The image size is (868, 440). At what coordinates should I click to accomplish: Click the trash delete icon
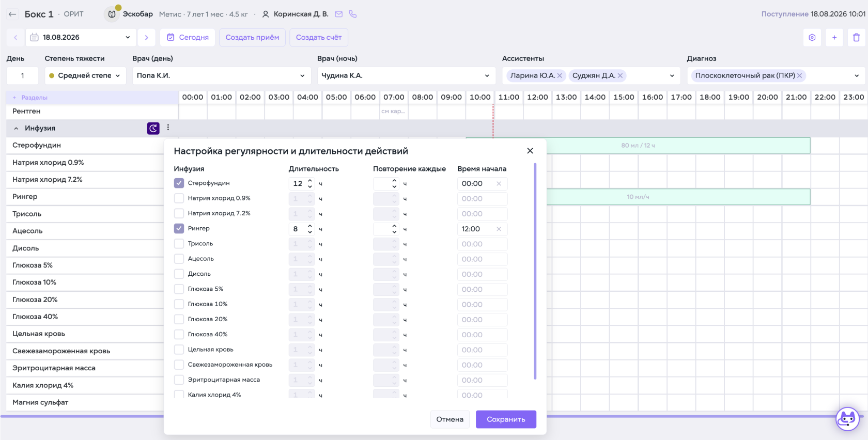(857, 37)
